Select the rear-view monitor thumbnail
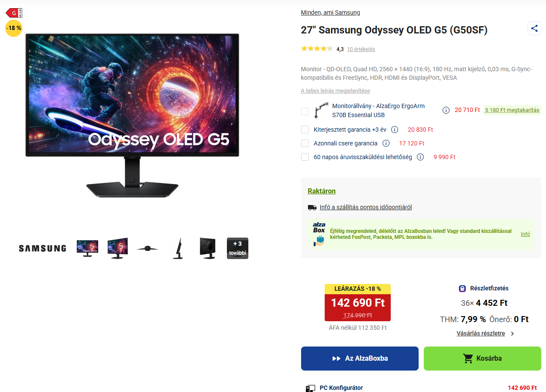This screenshot has width=546, height=392. pos(208,248)
